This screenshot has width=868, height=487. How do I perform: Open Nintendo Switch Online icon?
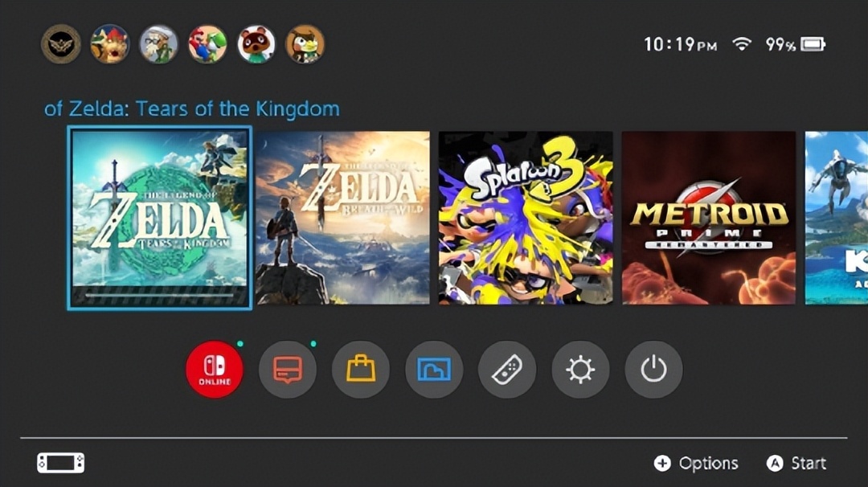point(215,369)
